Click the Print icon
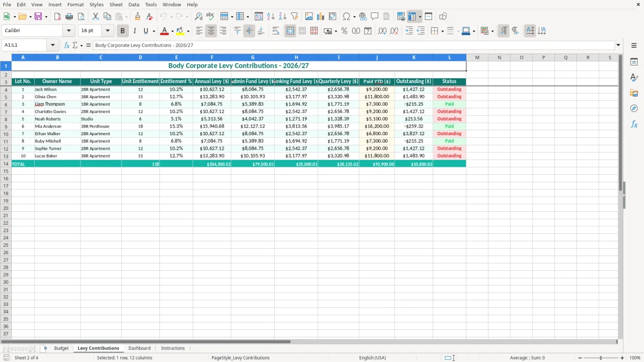Screen dimensions: 644x362 click(x=69, y=17)
